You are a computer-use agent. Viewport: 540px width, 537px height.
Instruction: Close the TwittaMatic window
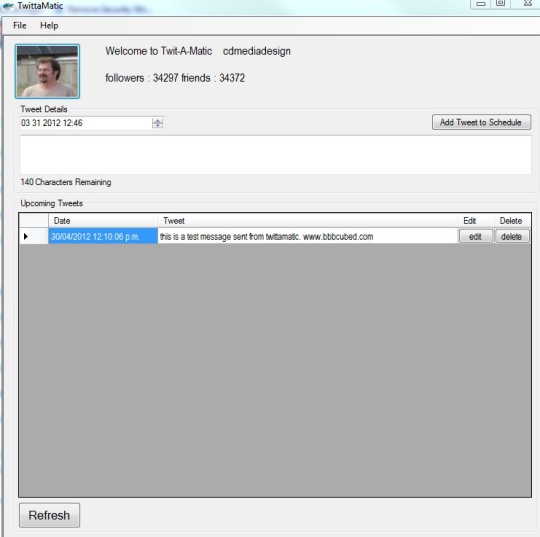[527, 3]
